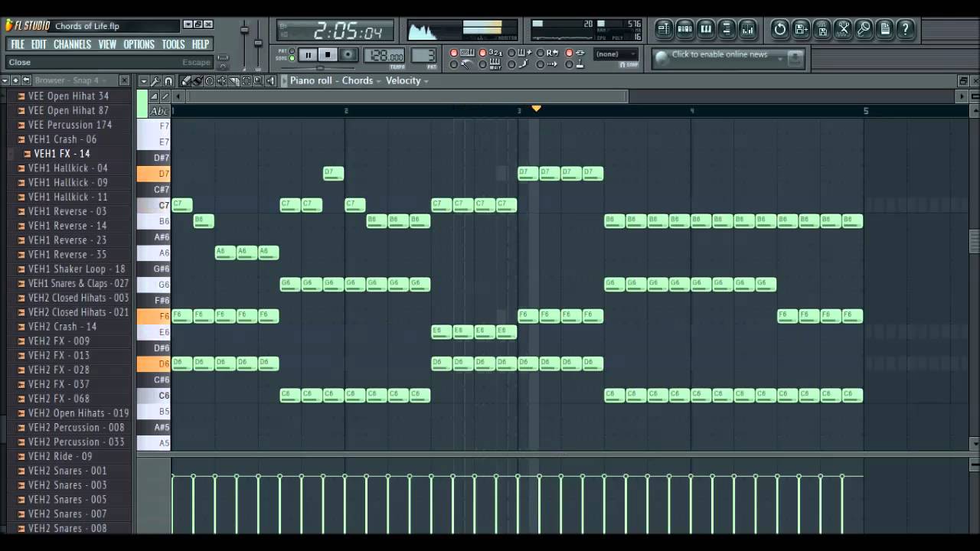Toggle blend recording light
This screenshot has height=551, width=980.
[512, 53]
